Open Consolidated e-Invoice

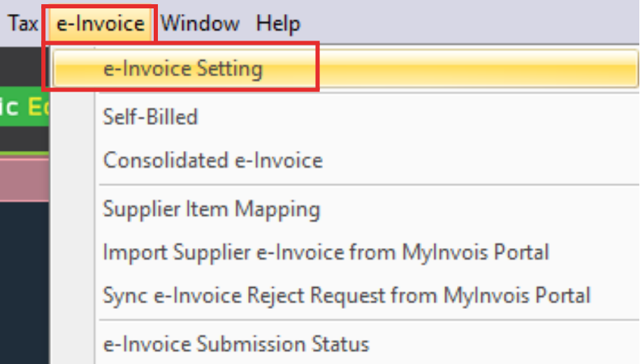[212, 161]
